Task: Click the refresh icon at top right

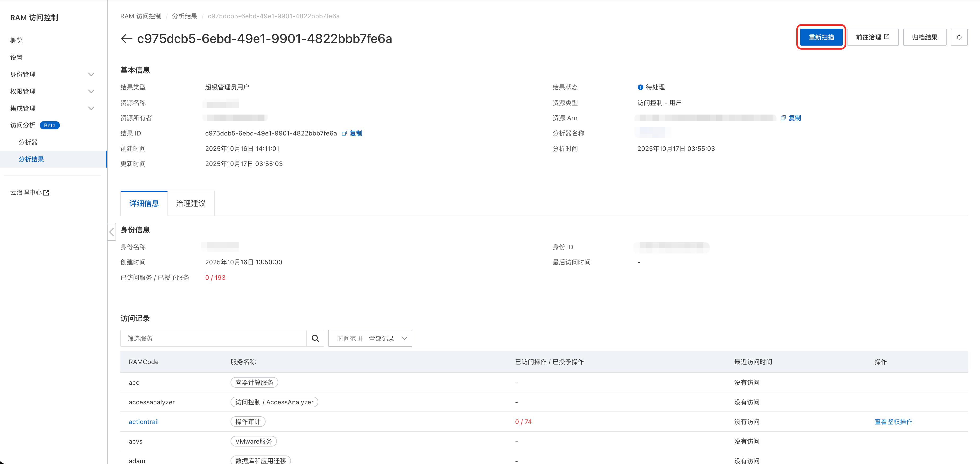Action: pyautogui.click(x=959, y=37)
